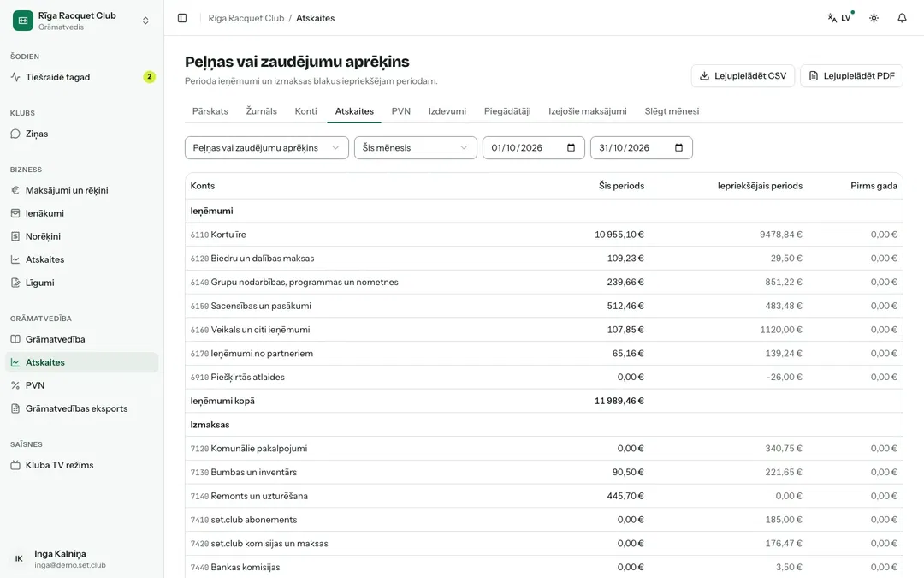The width and height of the screenshot is (924, 578).
Task: Open PVN percent item in sidebar
Action: click(x=82, y=385)
